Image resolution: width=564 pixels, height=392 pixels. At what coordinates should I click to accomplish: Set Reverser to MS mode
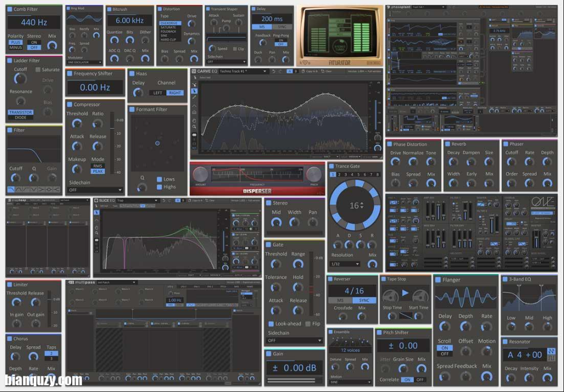[340, 301]
